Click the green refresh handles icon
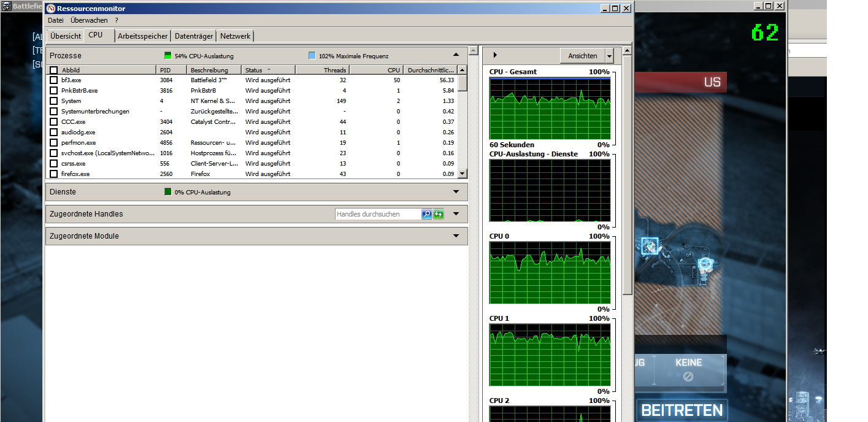868x422 pixels. coord(438,214)
